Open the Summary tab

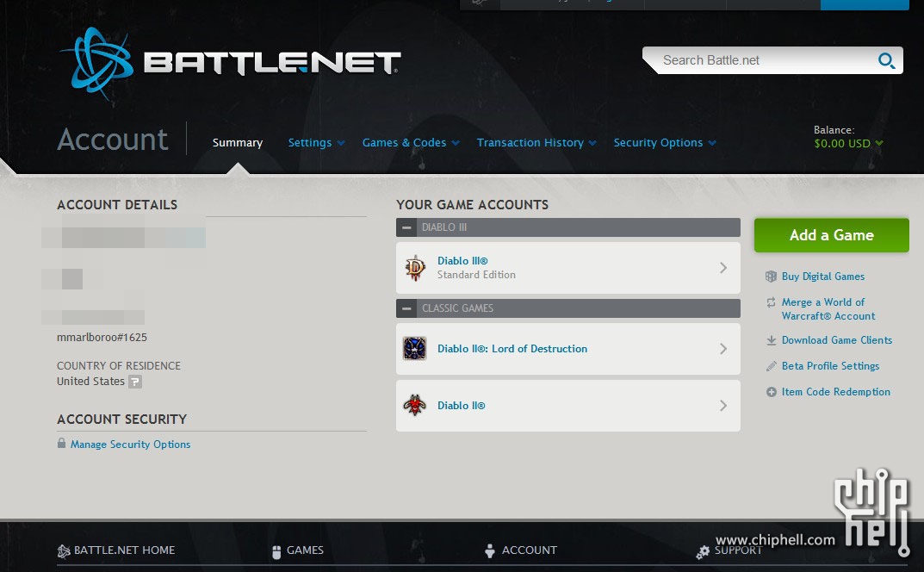click(238, 143)
